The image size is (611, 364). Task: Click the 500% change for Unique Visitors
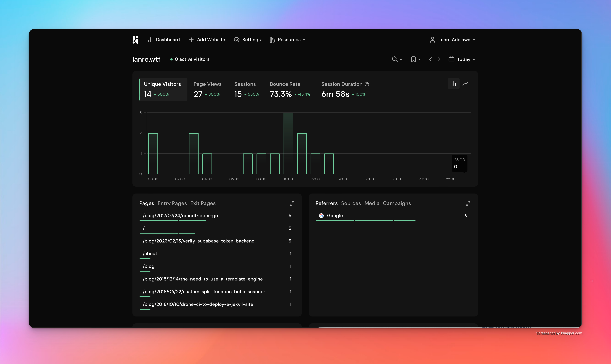pyautogui.click(x=161, y=94)
